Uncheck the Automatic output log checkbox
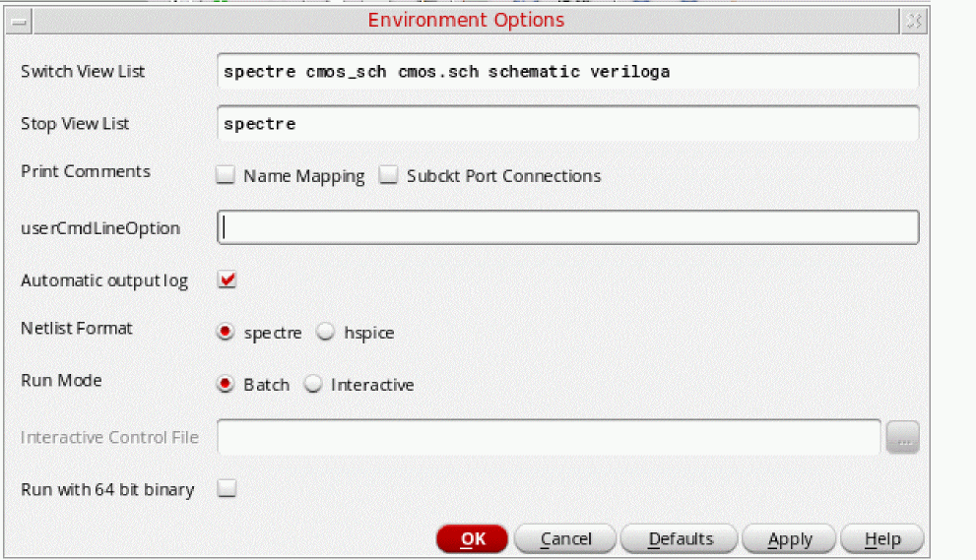Image resolution: width=976 pixels, height=560 pixels. click(x=228, y=280)
